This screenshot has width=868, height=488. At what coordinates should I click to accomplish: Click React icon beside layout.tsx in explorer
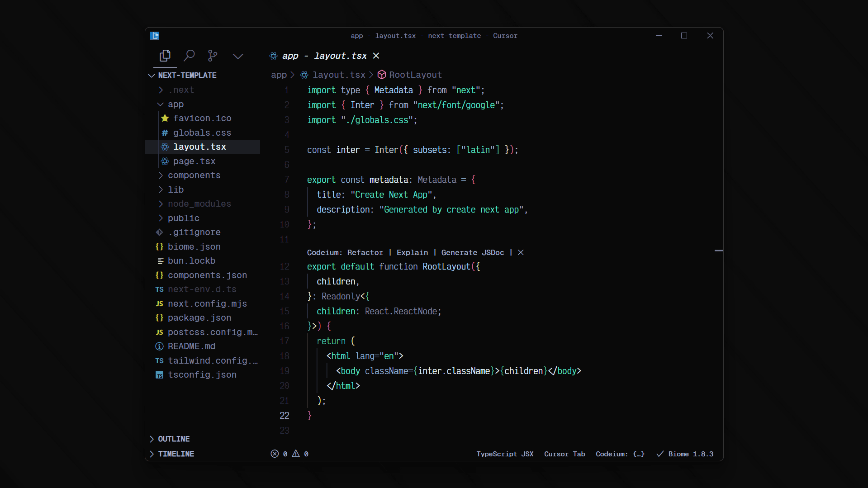(165, 147)
